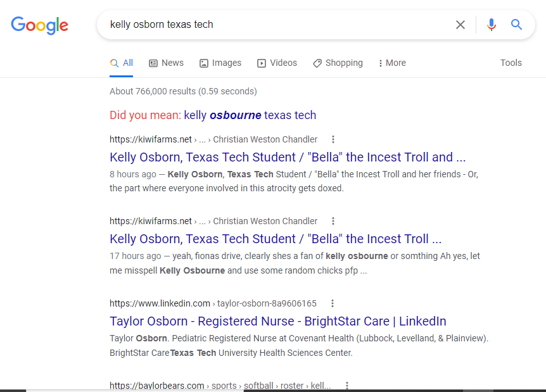Switch to the Images tab

point(220,63)
